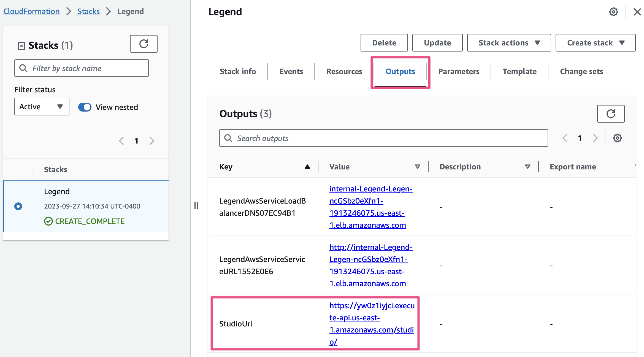This screenshot has height=357, width=644.
Task: Enable the View nested toggle
Action: [x=85, y=107]
